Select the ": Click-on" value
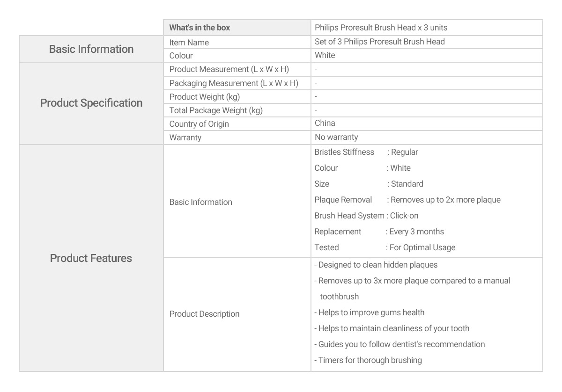562x392 pixels. tap(402, 216)
